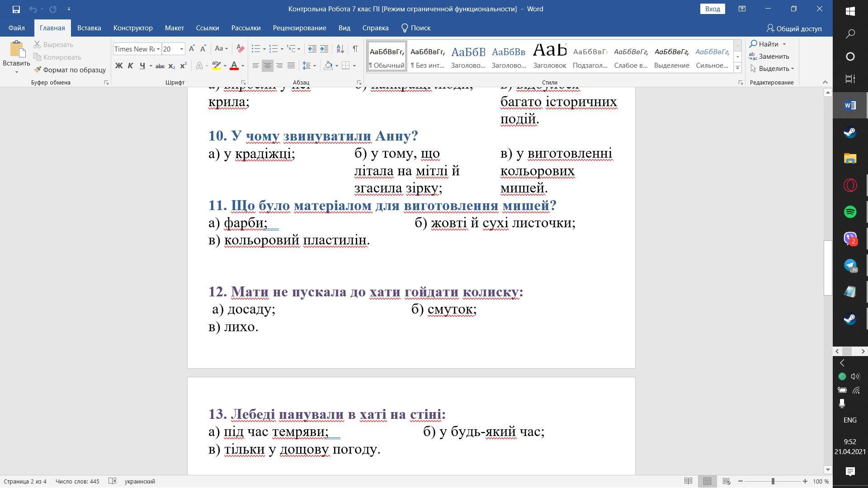Switch to Web Layout view icon
This screenshot has height=488, width=868.
(726, 481)
